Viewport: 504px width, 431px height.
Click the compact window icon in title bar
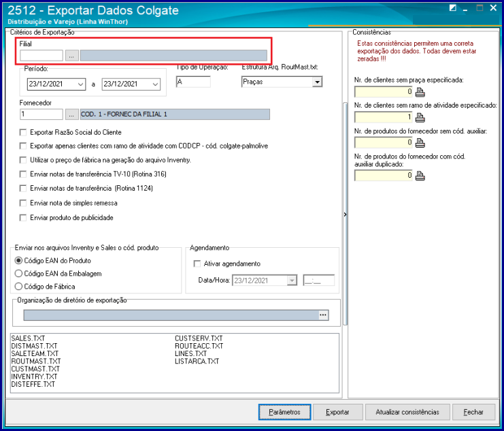pos(452,8)
